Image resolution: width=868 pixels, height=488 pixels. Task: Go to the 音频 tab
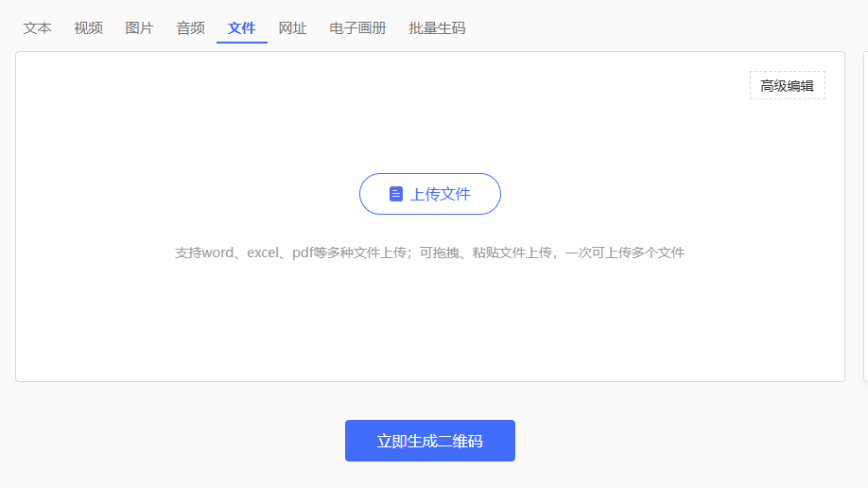pos(191,28)
